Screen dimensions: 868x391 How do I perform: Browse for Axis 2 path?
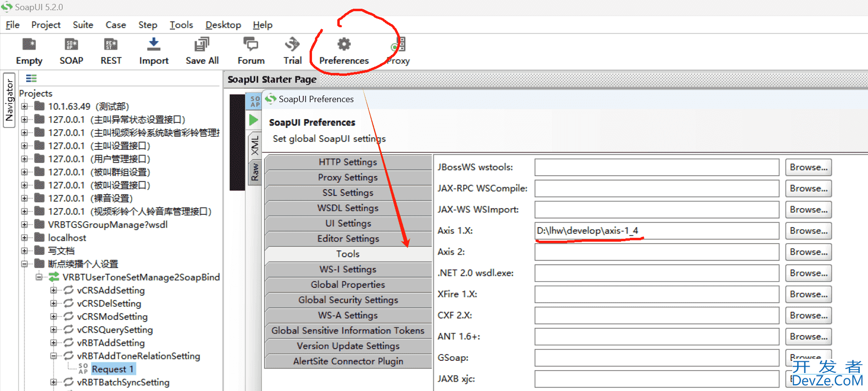(x=809, y=252)
